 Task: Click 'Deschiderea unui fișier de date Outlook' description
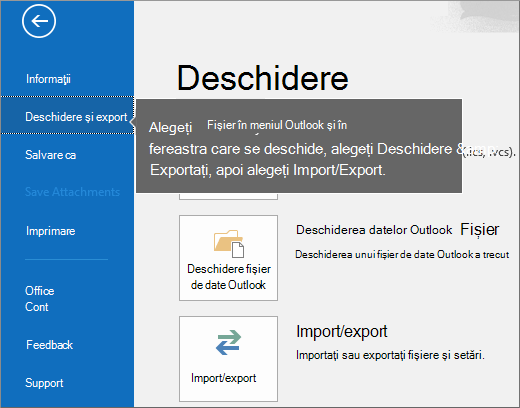[402, 255]
